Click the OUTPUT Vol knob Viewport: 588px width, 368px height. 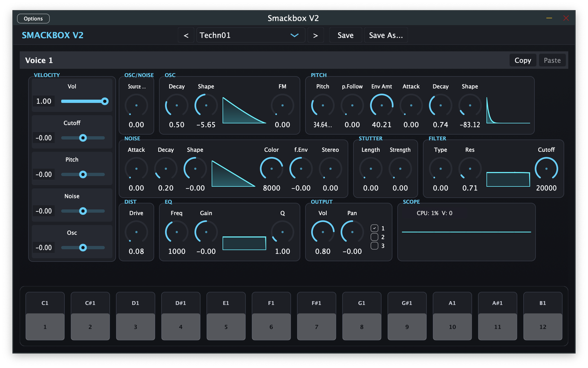pyautogui.click(x=323, y=232)
